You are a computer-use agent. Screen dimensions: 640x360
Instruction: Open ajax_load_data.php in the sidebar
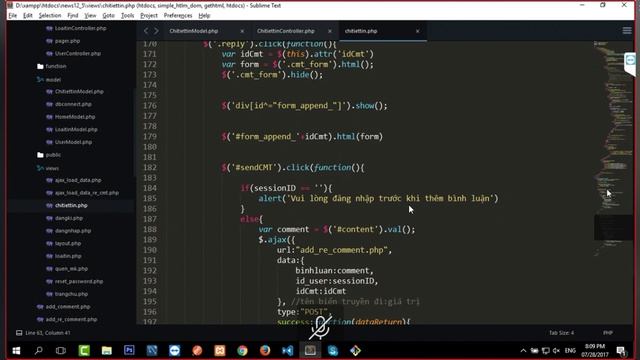(x=78, y=180)
